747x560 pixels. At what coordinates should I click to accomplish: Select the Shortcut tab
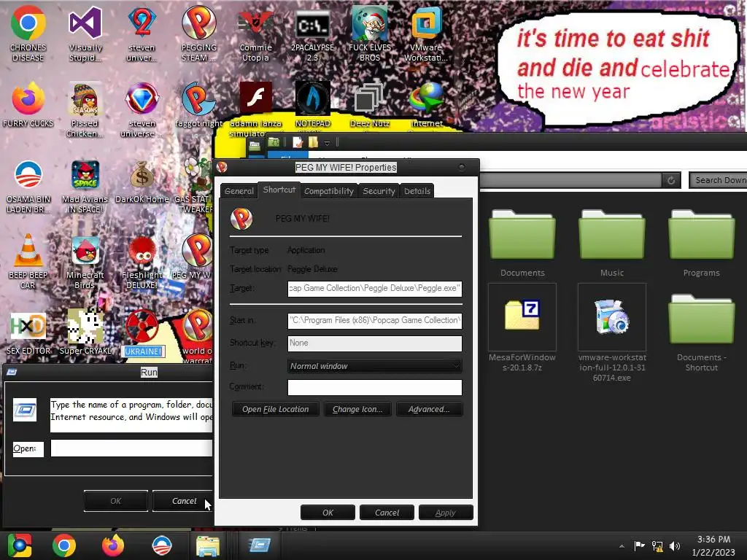[x=279, y=190]
